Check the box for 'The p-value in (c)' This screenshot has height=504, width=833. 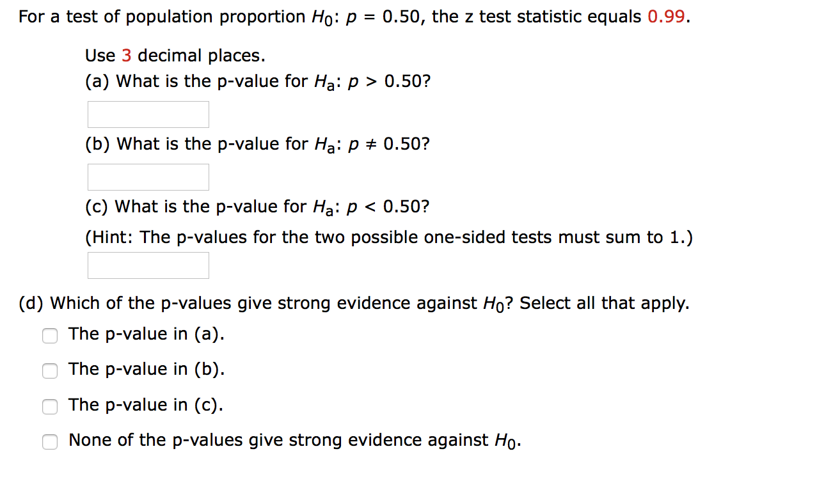coord(50,407)
